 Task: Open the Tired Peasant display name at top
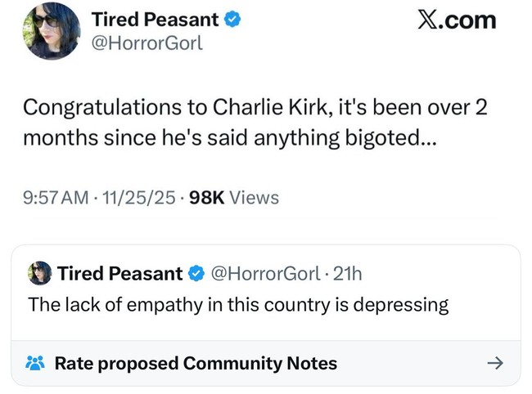[x=156, y=20]
